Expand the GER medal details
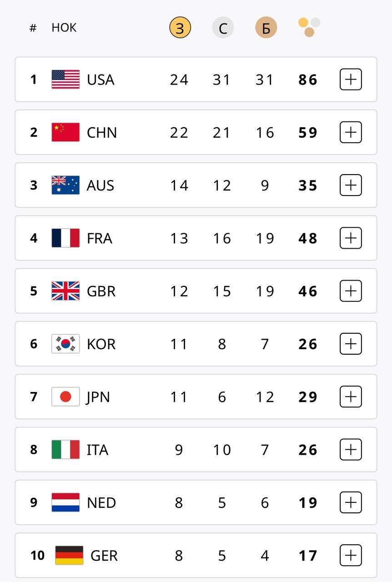The height and width of the screenshot is (582, 392). pyautogui.click(x=351, y=555)
